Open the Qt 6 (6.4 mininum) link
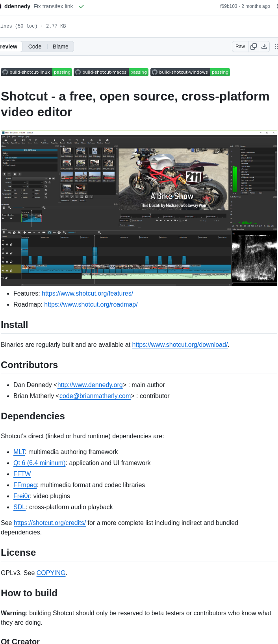The image size is (278, 644). [x=39, y=463]
